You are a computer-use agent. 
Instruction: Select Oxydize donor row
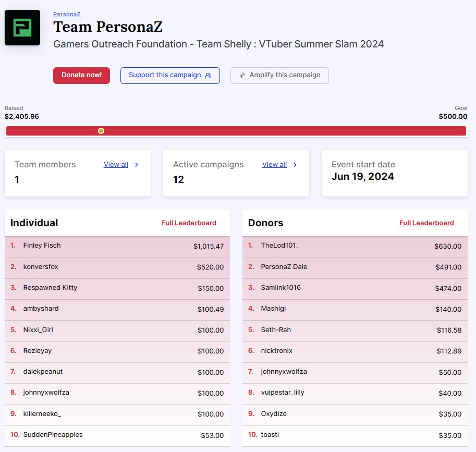(x=355, y=415)
